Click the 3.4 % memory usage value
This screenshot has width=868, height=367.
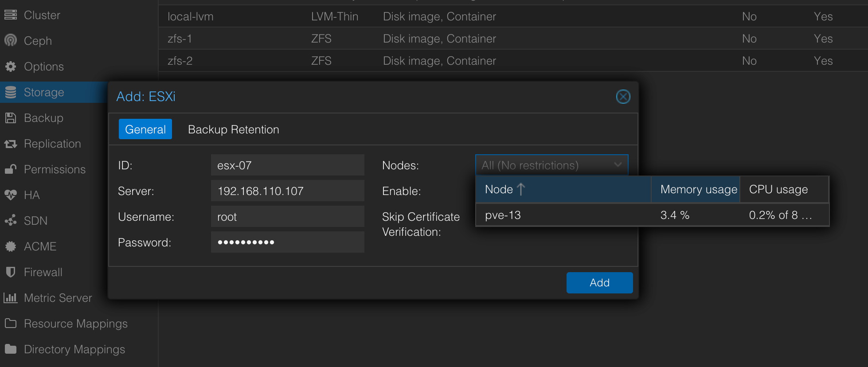coord(675,215)
